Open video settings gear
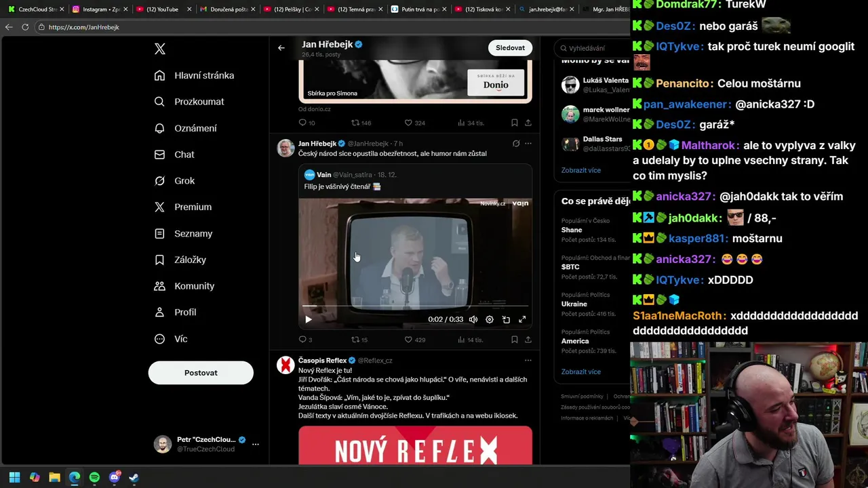The height and width of the screenshot is (488, 868). [490, 319]
